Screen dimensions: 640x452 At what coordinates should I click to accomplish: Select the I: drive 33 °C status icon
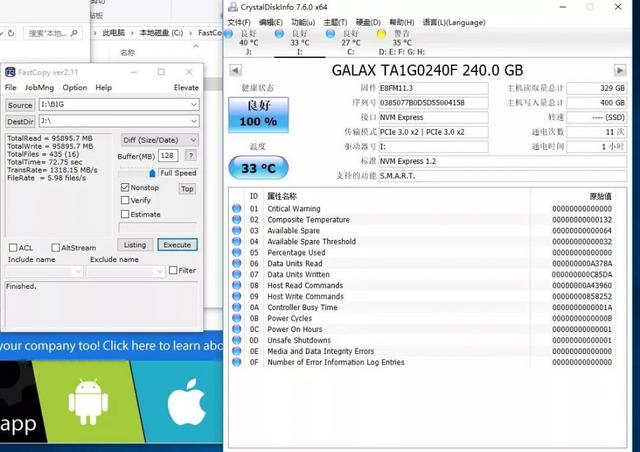click(280, 33)
